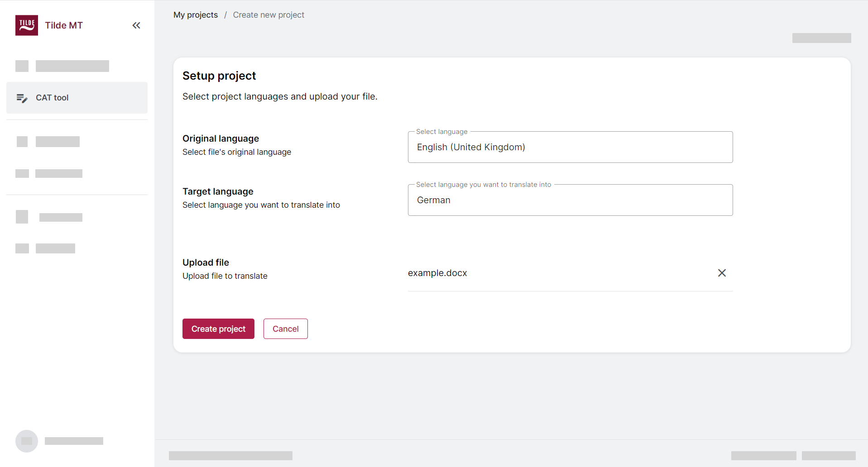Image resolution: width=868 pixels, height=467 pixels.
Task: Click the 'Upload file to translate' text
Action: click(225, 276)
